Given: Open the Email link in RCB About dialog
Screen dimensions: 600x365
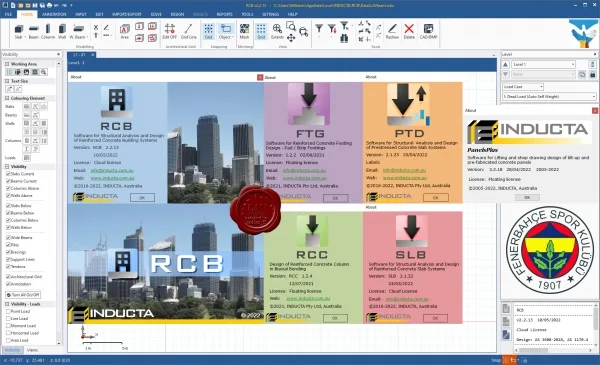Looking at the screenshot, I should pyautogui.click(x=112, y=171).
